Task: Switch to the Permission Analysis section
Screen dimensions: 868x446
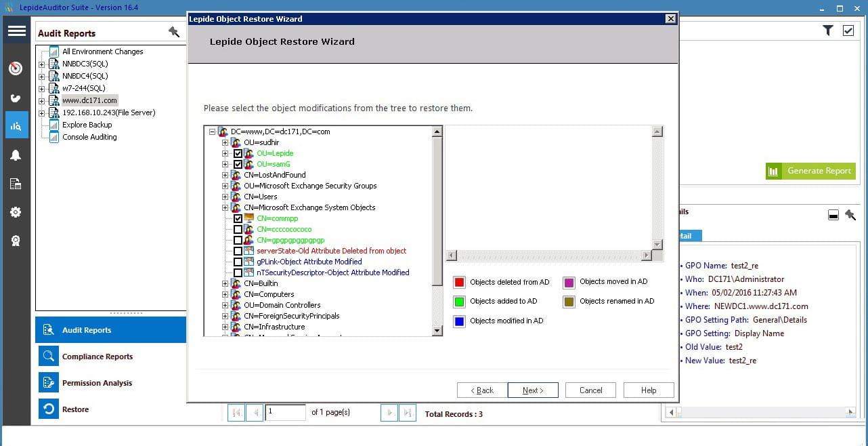Action: pyautogui.click(x=97, y=383)
